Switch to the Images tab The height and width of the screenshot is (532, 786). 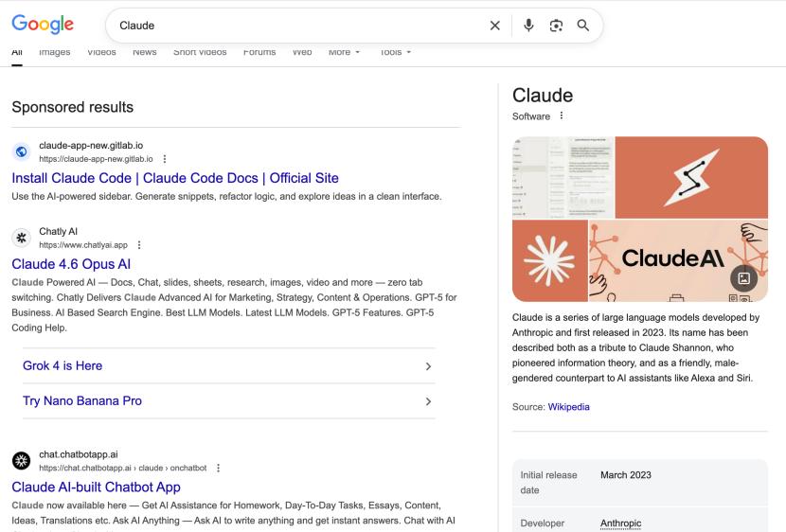pos(54,52)
